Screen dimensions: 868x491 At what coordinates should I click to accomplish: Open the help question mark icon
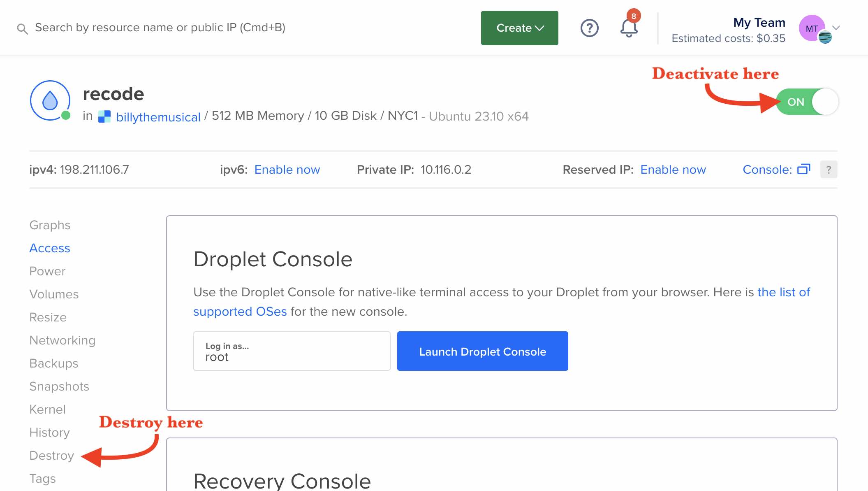pos(589,28)
